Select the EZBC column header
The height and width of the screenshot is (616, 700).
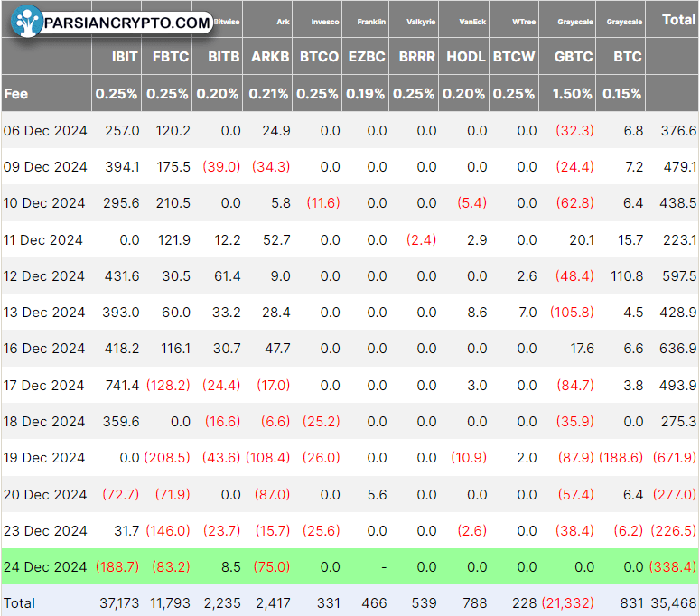coord(367,57)
